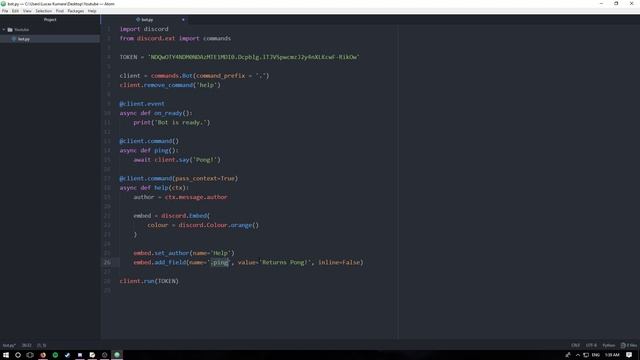Open the green Spotify icon on taskbar

tap(55, 355)
